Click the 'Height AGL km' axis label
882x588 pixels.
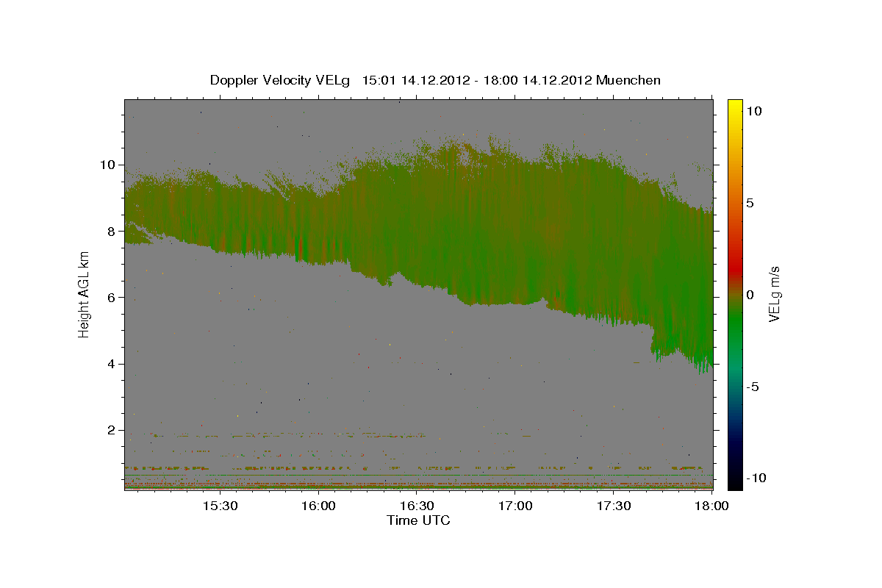point(85,294)
